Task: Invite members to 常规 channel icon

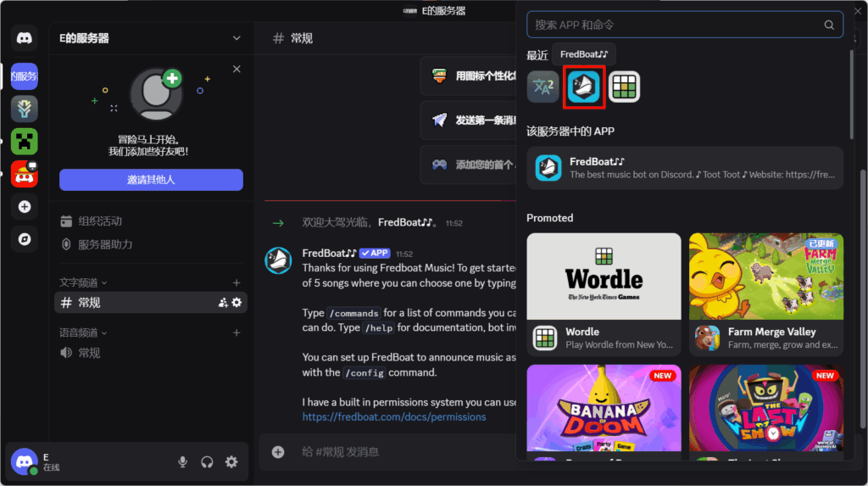Action: 223,303
